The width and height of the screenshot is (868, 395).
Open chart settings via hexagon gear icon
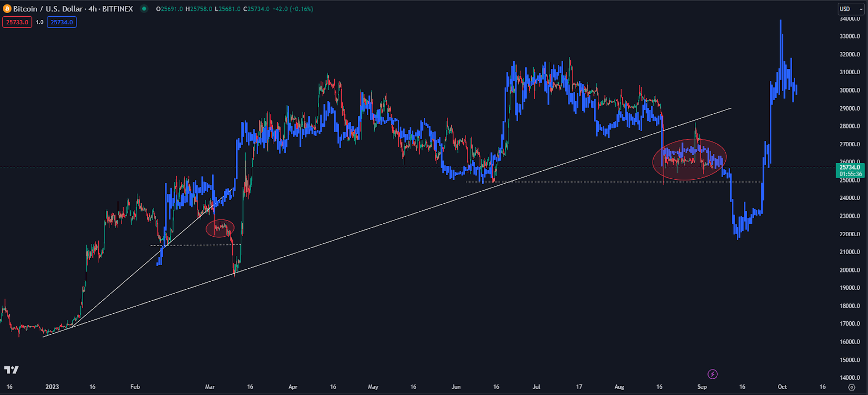click(x=851, y=387)
